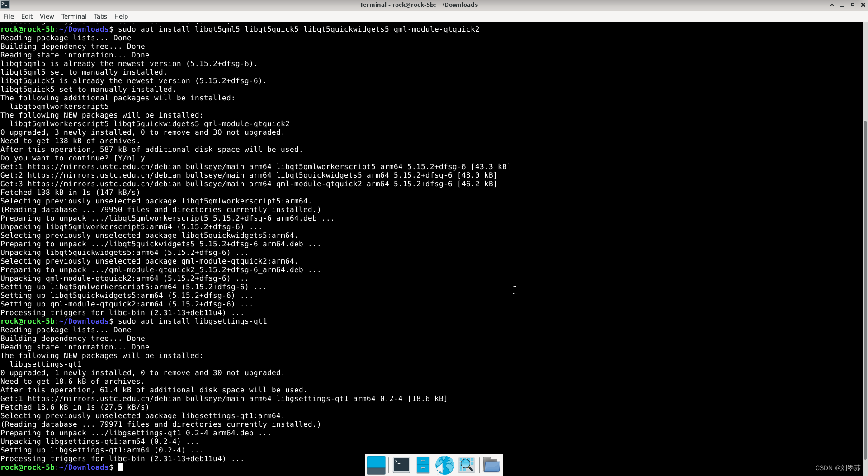Click '0 upgraded, 1 newly installed' line
Image resolution: width=868 pixels, height=476 pixels.
pos(143,373)
